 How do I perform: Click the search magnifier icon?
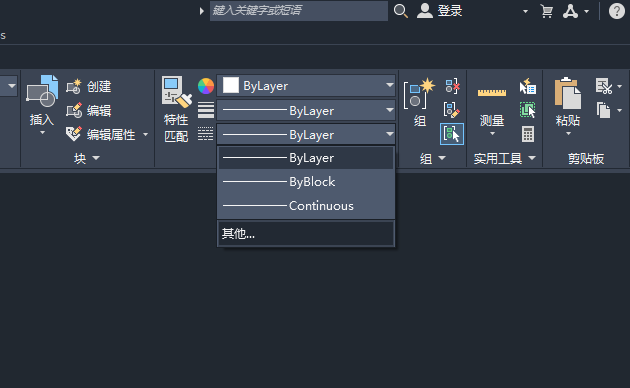coord(401,11)
